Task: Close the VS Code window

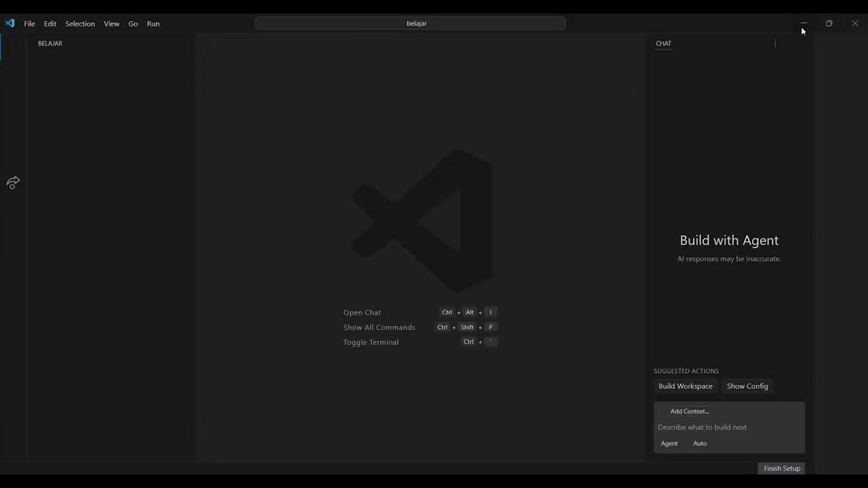Action: (855, 24)
